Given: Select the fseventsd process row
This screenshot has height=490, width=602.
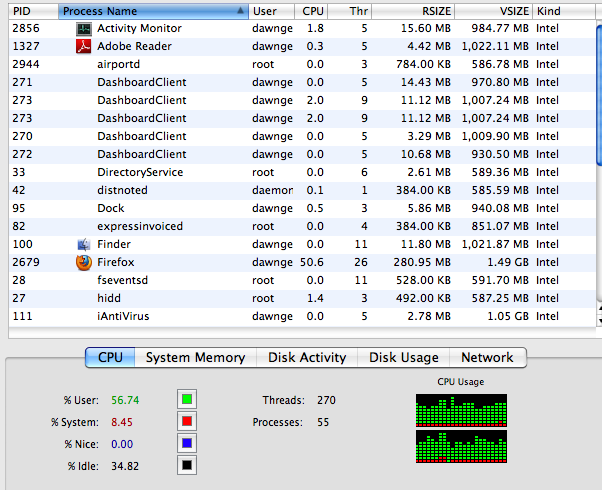Looking at the screenshot, I should point(302,280).
